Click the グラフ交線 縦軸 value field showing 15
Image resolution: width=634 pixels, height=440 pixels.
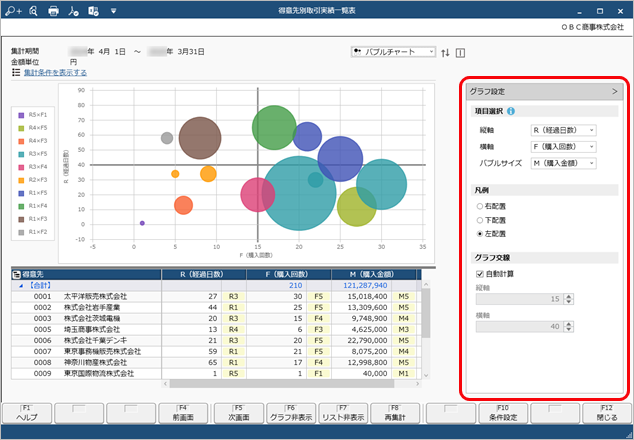click(520, 299)
